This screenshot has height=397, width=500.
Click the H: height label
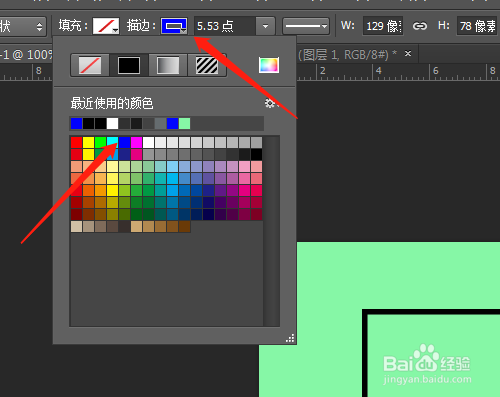(x=443, y=26)
